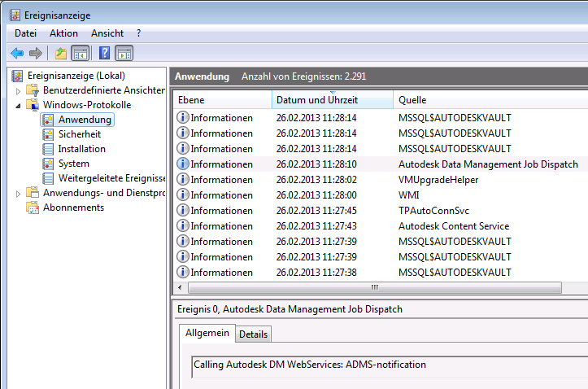
Task: Open the Ansicht menu
Action: point(107,33)
